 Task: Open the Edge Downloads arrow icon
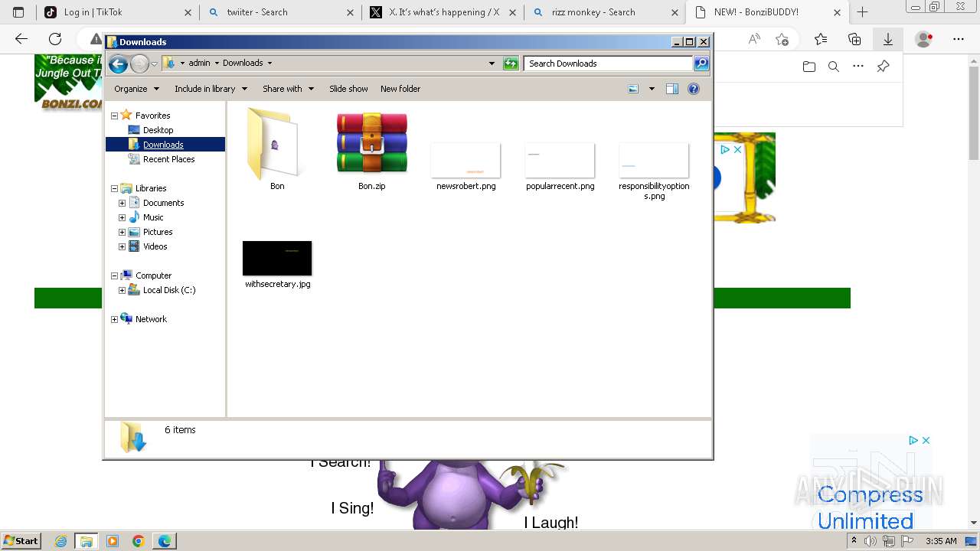click(x=888, y=39)
